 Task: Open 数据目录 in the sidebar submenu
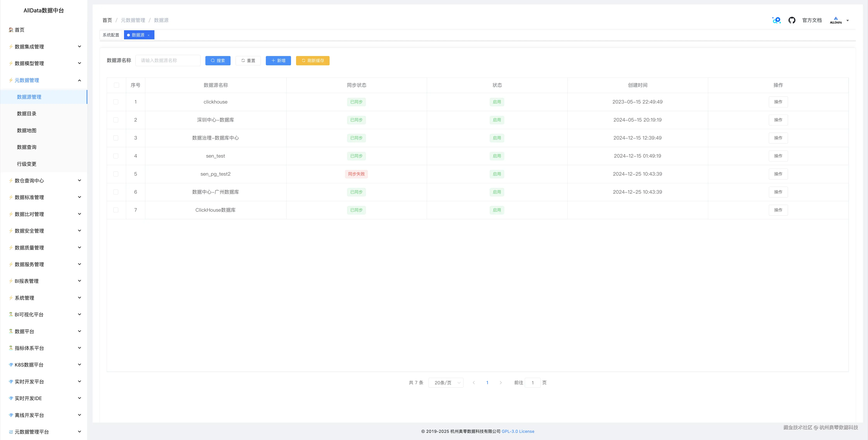click(27, 114)
